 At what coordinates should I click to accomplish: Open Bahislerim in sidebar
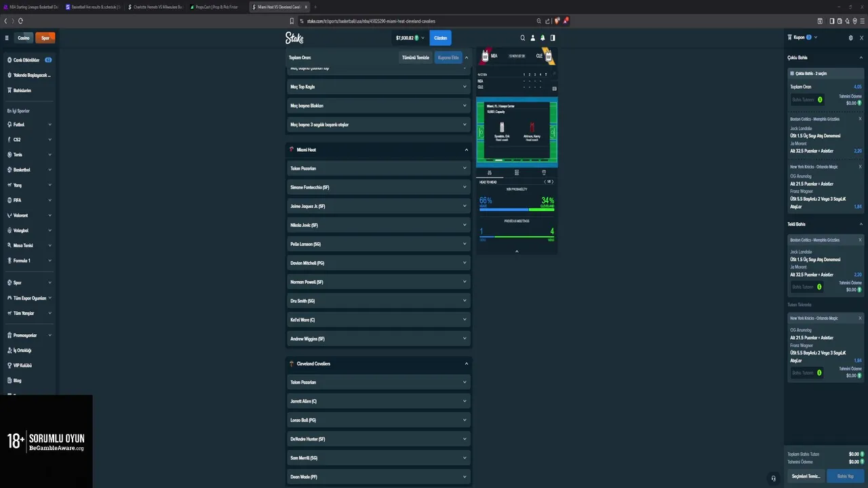click(29, 90)
